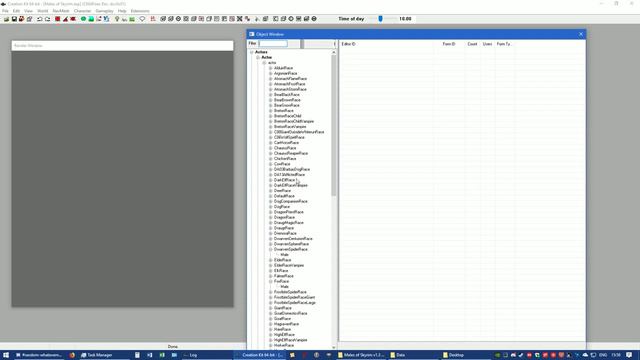Collapse the DwarvenSpiderRace node
The height and width of the screenshot is (360, 640).
270,249
